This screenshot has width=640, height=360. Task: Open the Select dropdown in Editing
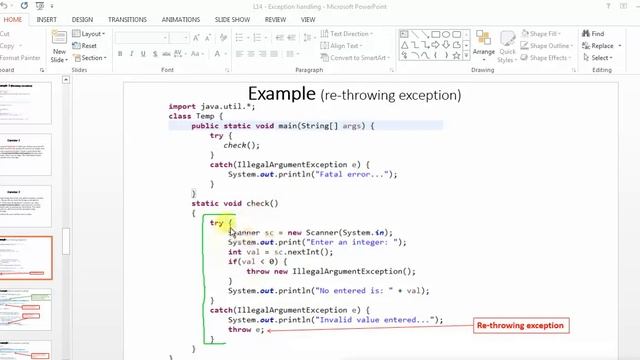(x=598, y=58)
